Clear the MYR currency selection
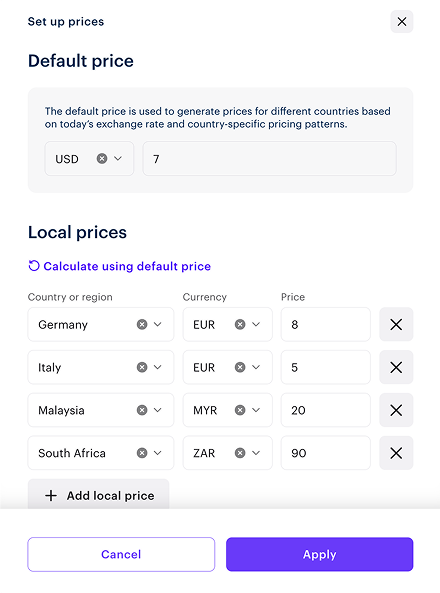440x593 pixels. (x=240, y=410)
